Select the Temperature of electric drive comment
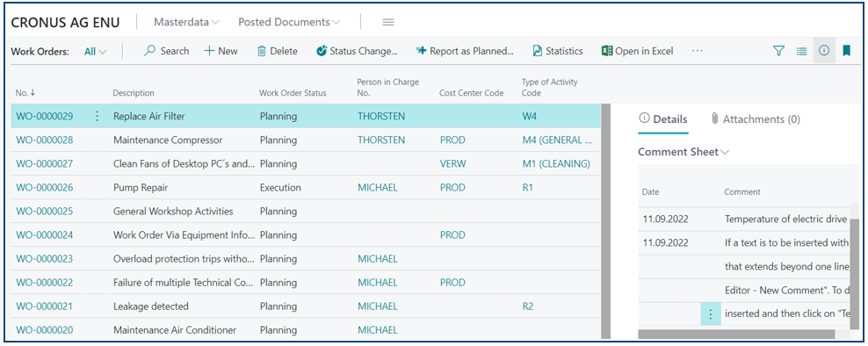Image resolution: width=868 pixels, height=346 pixels. tap(785, 220)
